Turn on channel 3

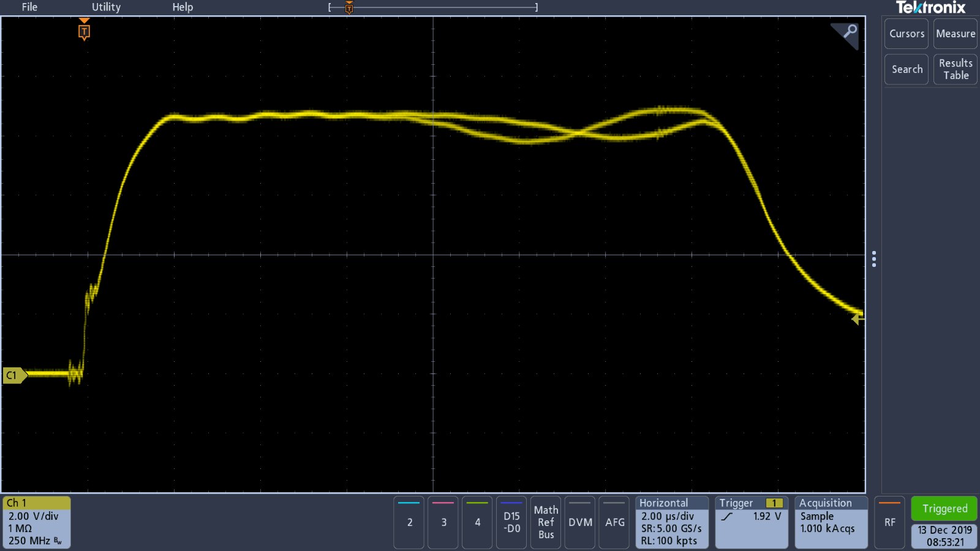pyautogui.click(x=443, y=522)
